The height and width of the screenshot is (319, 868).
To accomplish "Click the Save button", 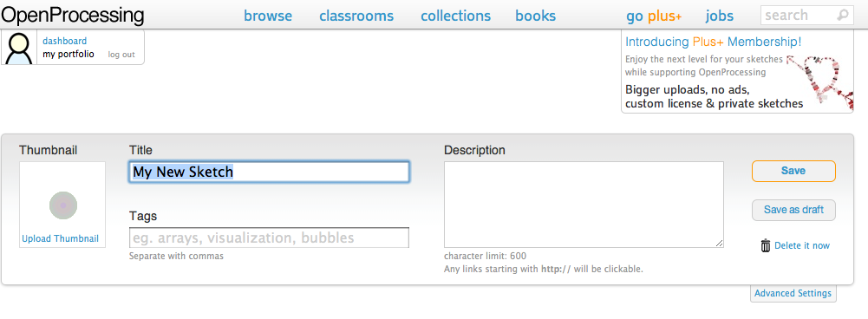I will 793,171.
